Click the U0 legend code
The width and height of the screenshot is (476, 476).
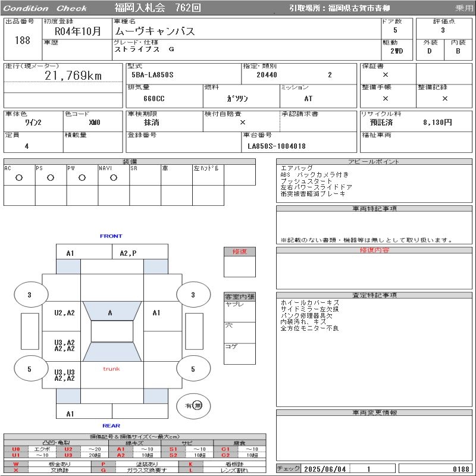[16, 449]
